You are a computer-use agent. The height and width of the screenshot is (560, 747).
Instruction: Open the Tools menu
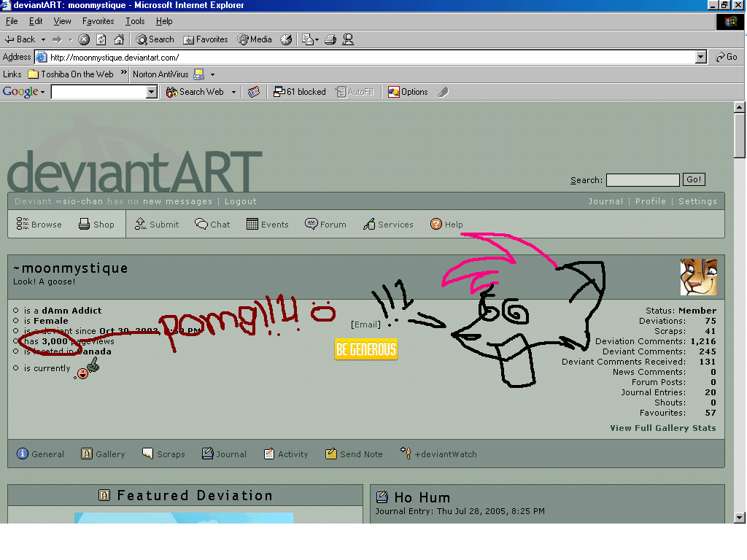point(135,21)
